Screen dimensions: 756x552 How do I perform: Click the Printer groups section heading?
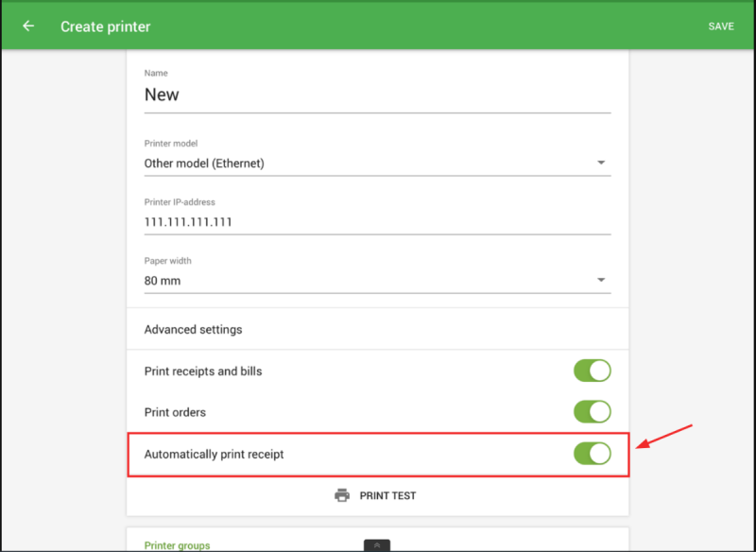point(177,545)
